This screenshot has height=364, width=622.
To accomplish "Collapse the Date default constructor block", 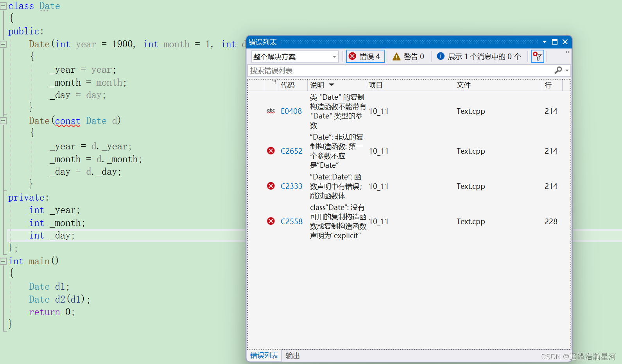I will [x=3, y=44].
